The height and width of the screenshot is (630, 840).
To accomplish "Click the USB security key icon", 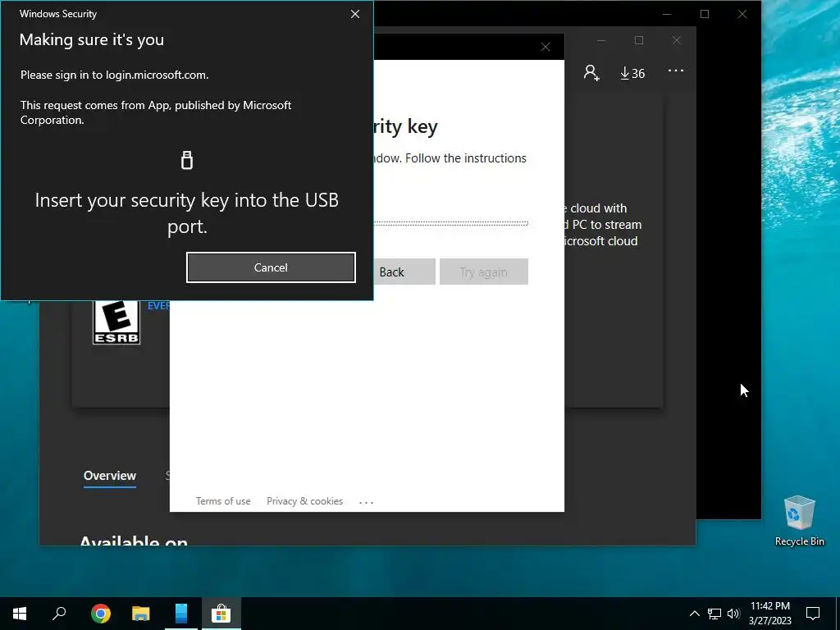I will [187, 160].
